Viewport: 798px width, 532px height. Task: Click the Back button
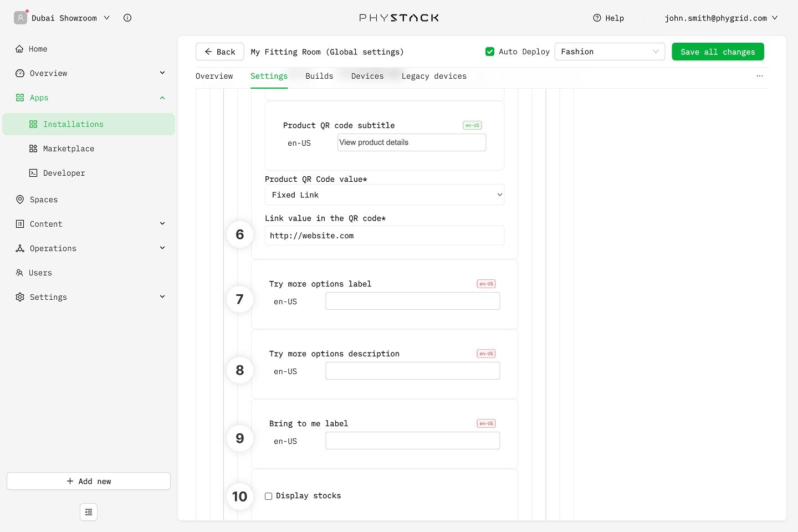pyautogui.click(x=219, y=52)
